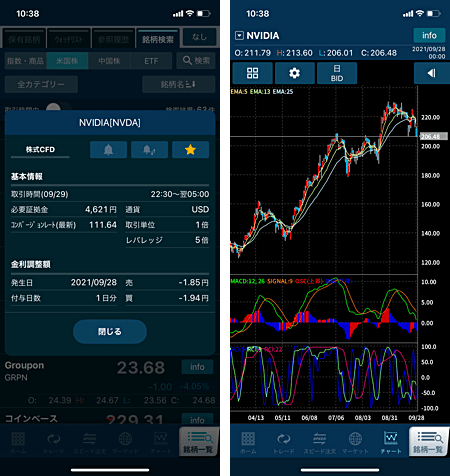Tap チャート icon in the left screen nav
Screen dimensions: 450x476
coord(161,443)
